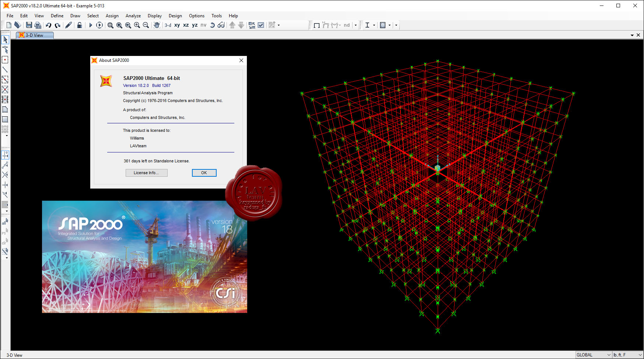Open the Analyze menu
The image size is (644, 359).
(x=133, y=16)
